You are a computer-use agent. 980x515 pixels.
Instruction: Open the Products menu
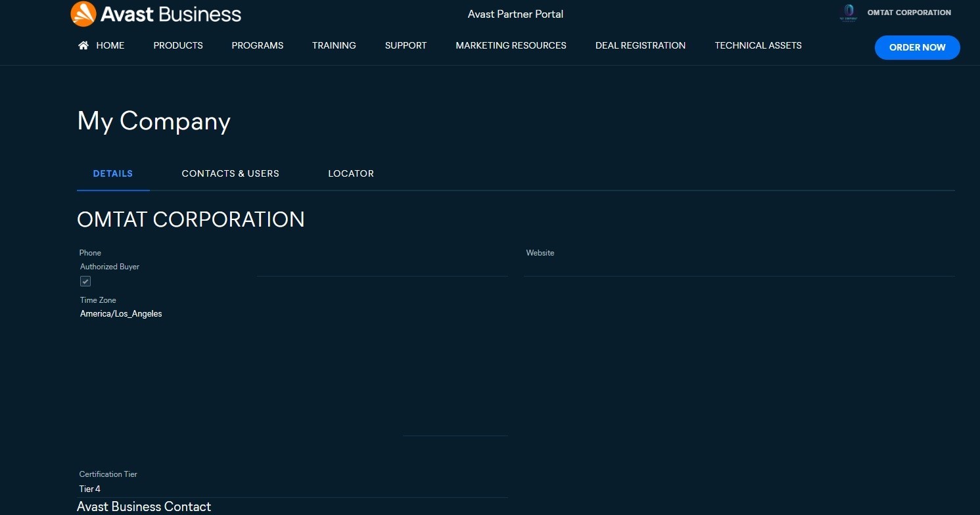click(178, 45)
